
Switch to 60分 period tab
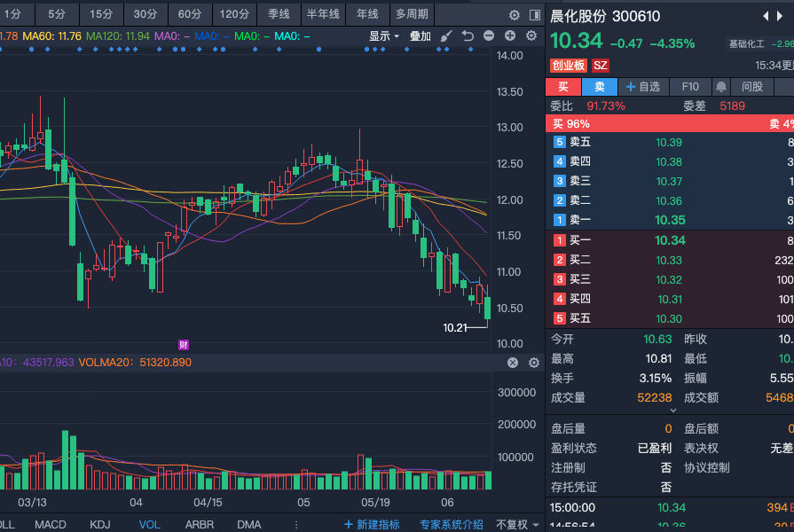click(x=190, y=14)
